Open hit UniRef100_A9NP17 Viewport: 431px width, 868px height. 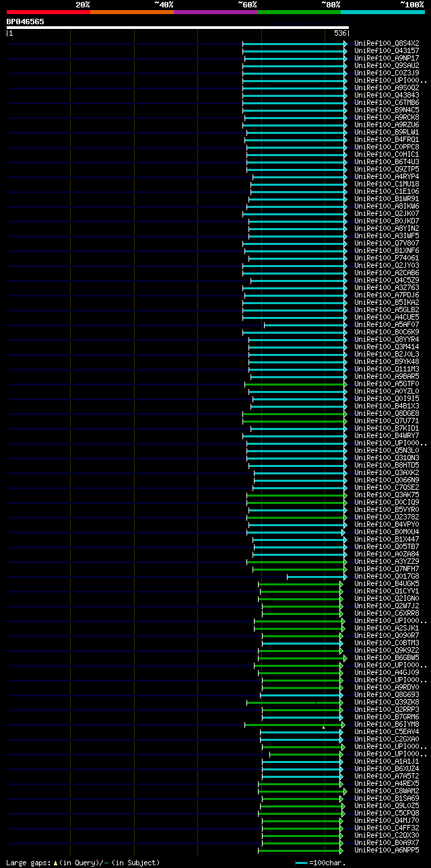387,58
